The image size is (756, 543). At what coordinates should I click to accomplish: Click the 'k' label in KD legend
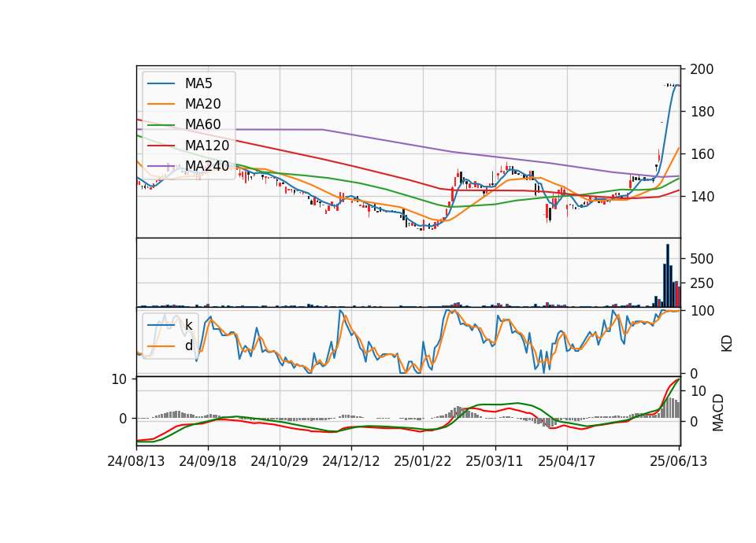click(188, 325)
